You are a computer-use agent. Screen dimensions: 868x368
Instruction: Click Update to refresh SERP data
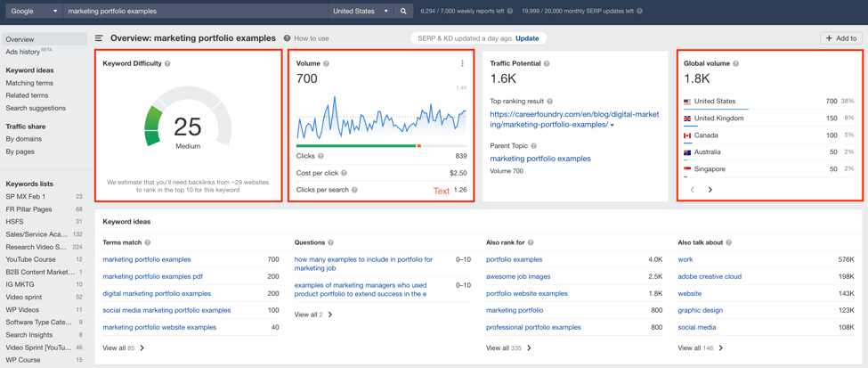(527, 38)
